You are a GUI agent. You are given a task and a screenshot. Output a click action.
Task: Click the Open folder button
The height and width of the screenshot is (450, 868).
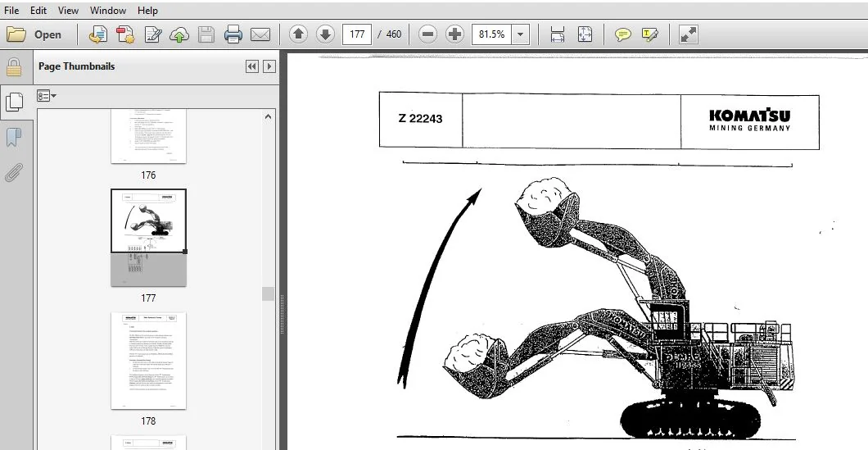(x=34, y=34)
